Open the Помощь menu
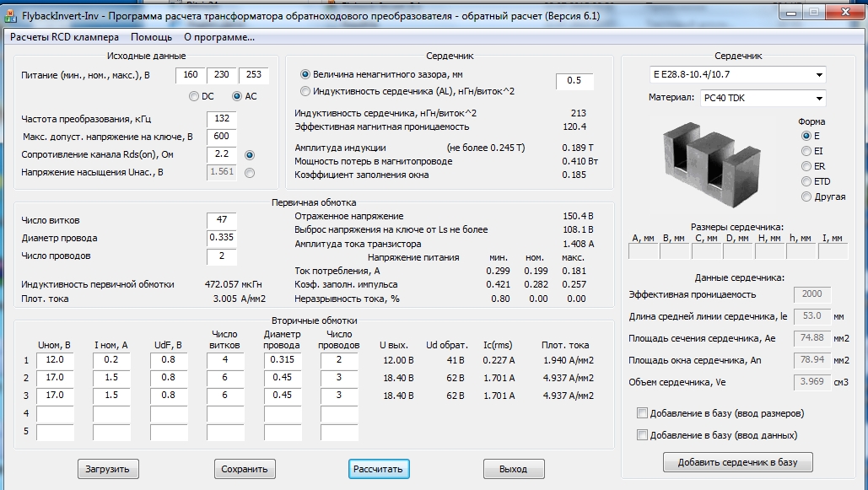Viewport: 868px width, 490px height. (152, 37)
